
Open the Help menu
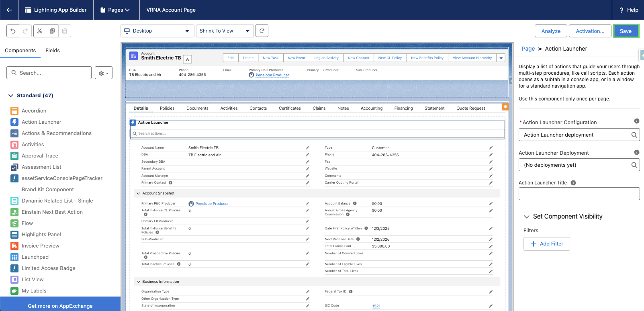click(629, 10)
